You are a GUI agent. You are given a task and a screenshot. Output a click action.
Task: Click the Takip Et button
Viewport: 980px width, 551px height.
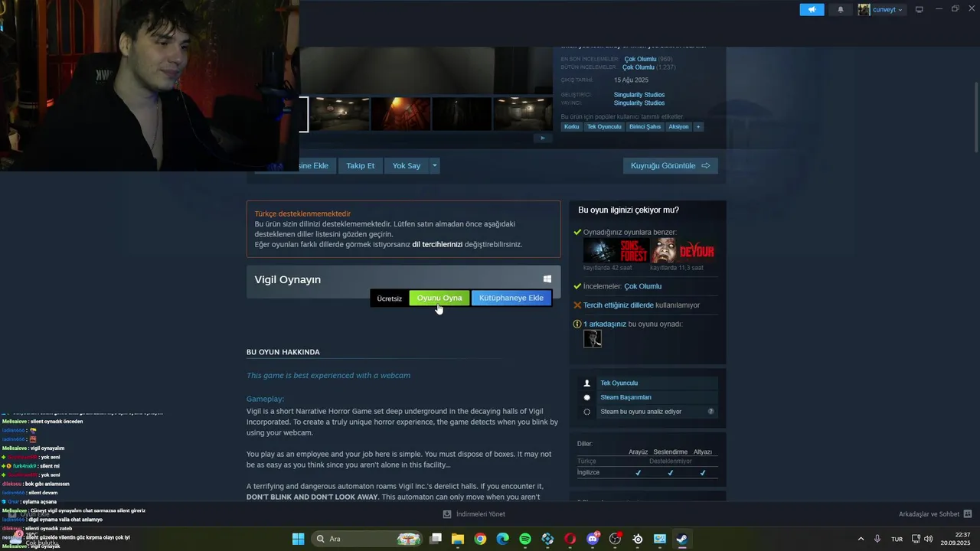[361, 165]
